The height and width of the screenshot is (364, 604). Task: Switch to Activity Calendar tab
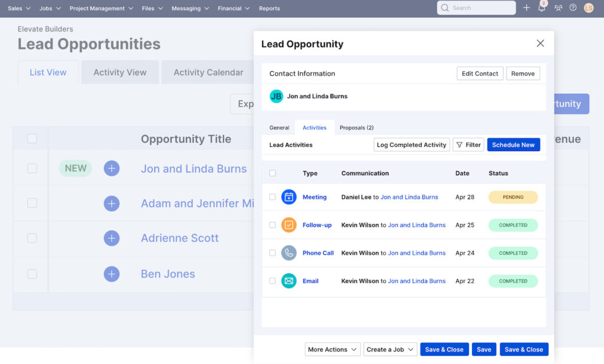[208, 72]
